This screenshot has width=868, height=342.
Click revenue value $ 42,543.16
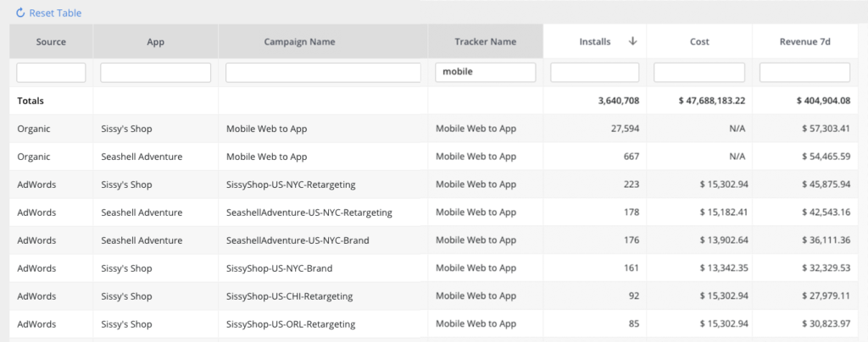[x=826, y=212]
